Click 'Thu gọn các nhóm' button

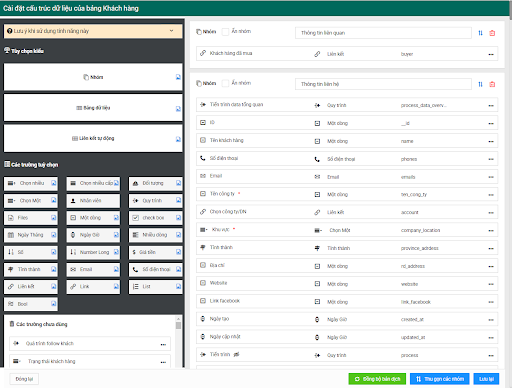pos(439,379)
